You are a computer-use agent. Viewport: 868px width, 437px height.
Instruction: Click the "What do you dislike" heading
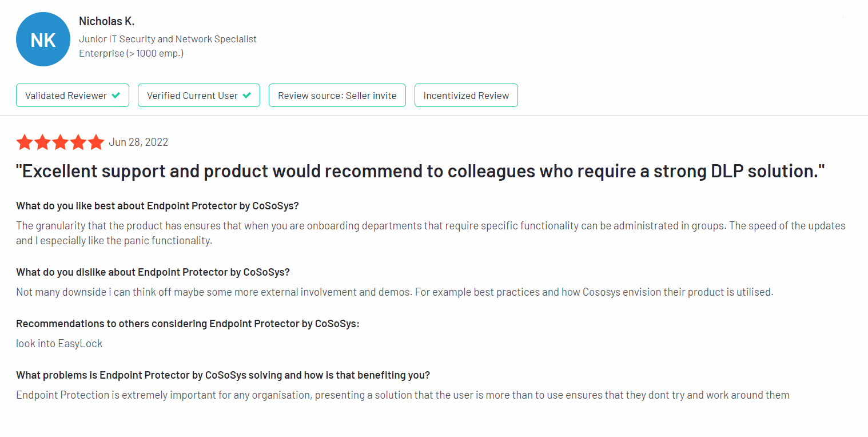(x=153, y=272)
